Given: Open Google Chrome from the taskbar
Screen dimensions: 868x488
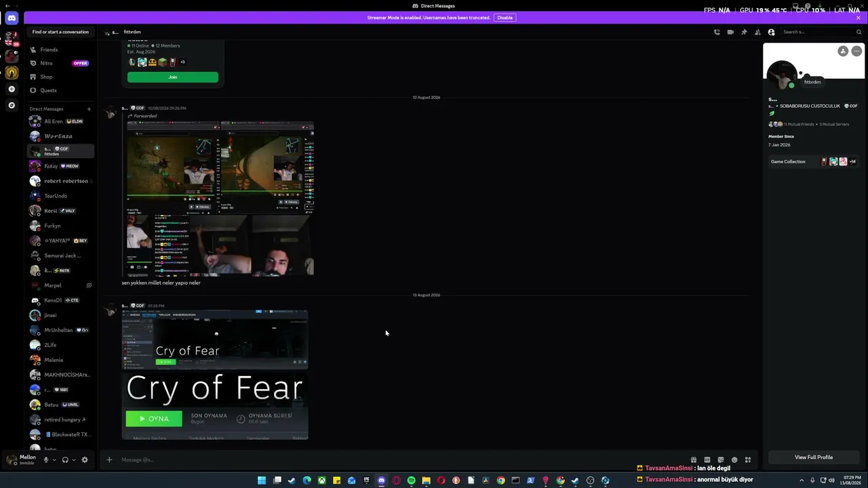Looking at the screenshot, I should click(x=500, y=481).
